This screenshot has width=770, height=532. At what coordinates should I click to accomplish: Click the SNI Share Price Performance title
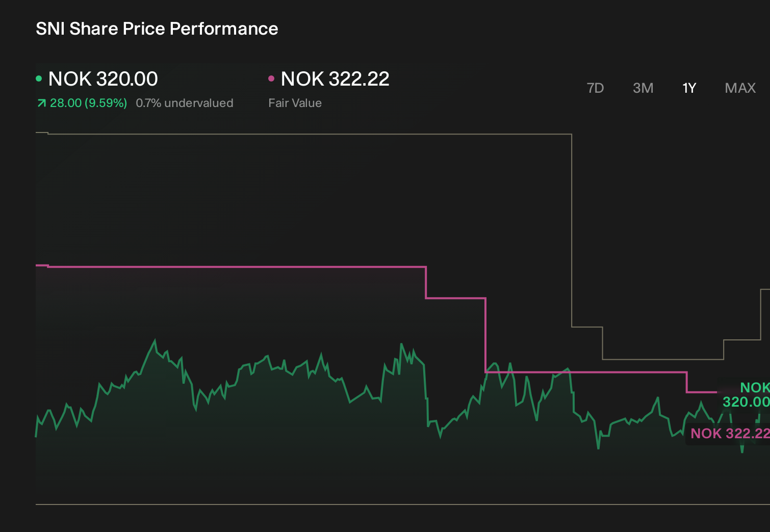click(x=157, y=29)
